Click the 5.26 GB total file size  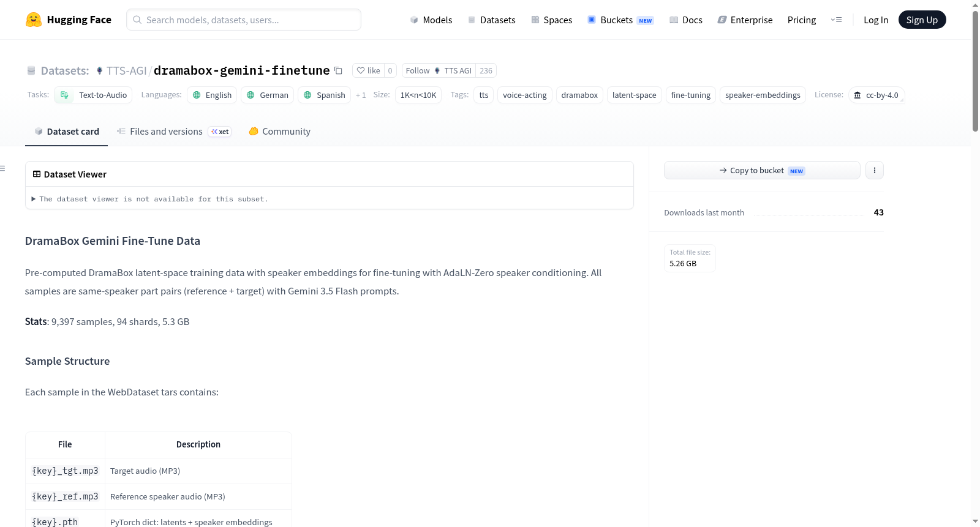[x=683, y=264]
